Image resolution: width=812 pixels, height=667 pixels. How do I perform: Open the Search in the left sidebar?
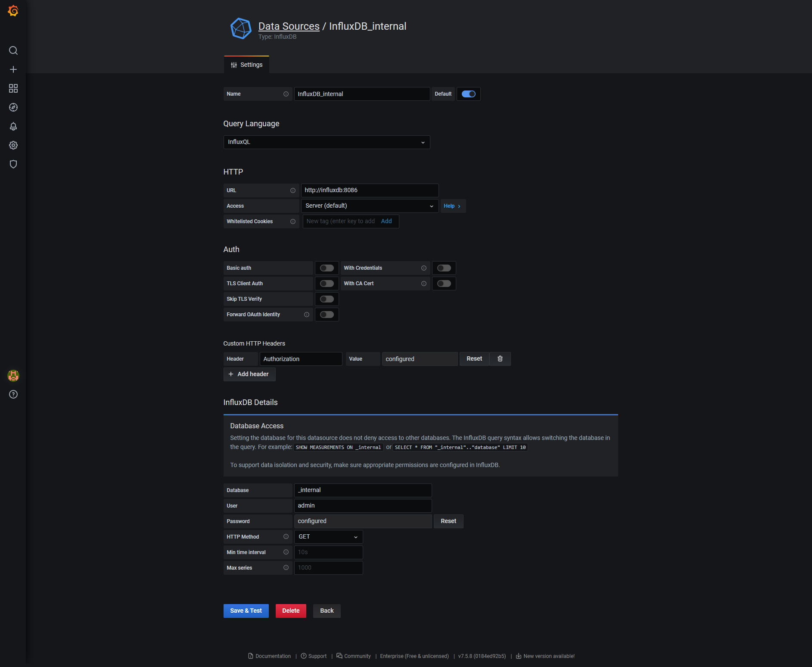click(13, 50)
